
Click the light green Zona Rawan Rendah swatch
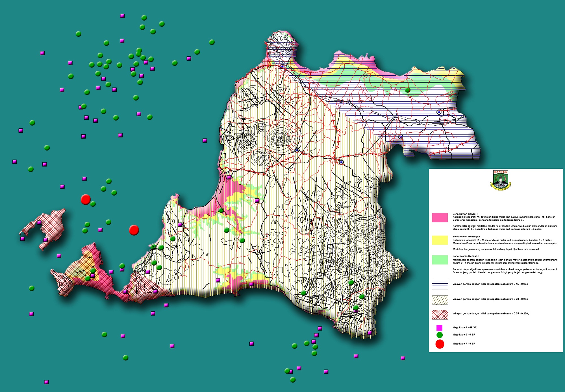(440, 260)
